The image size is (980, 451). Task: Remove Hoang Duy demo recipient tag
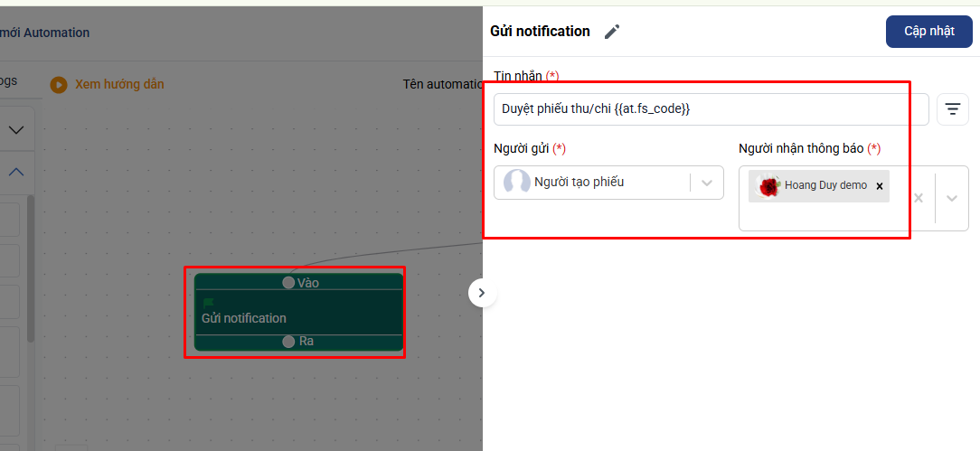(879, 186)
